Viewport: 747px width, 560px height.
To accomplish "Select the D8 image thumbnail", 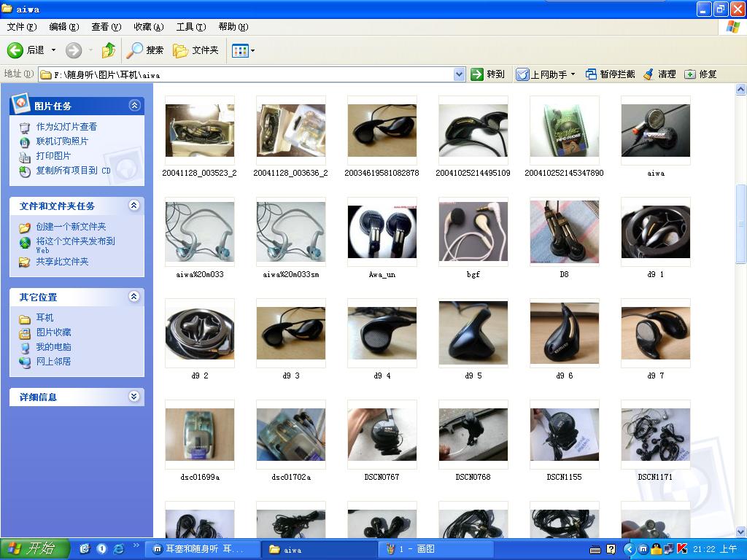I will click(x=565, y=232).
